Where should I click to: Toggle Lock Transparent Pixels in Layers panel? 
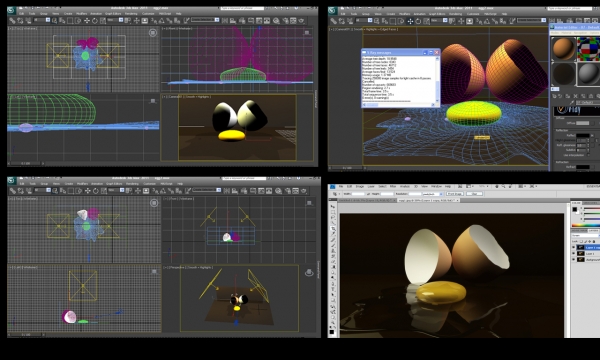[x=581, y=241]
